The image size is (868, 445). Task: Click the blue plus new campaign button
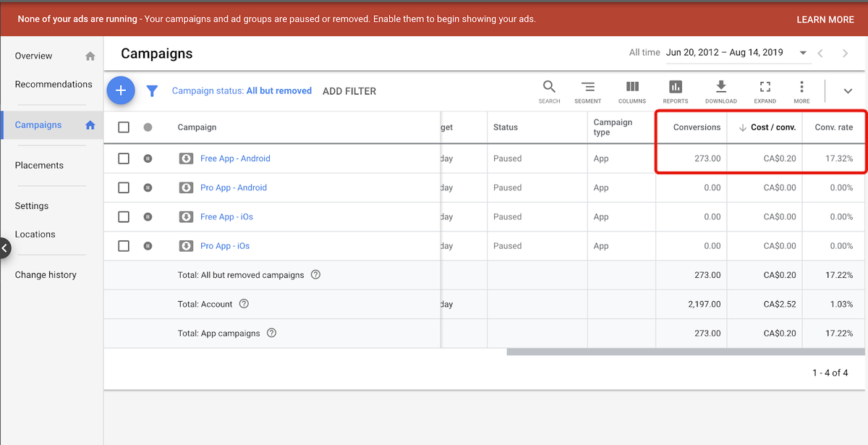pos(121,90)
